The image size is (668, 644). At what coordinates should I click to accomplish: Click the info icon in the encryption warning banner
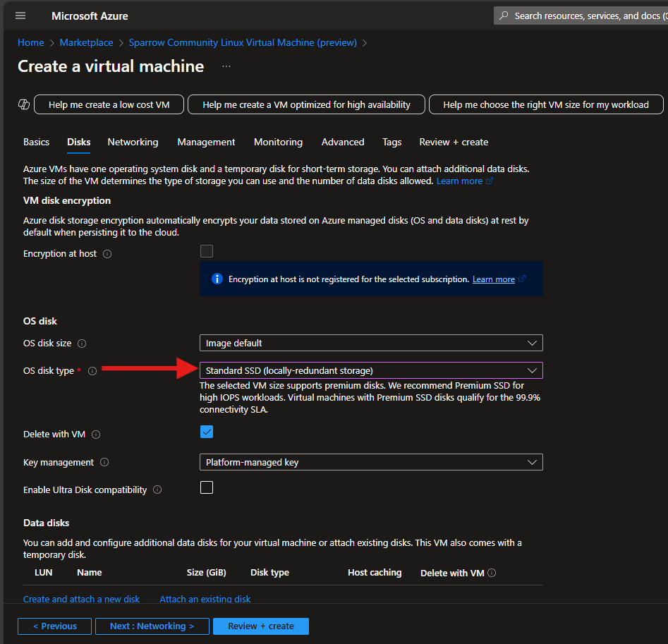click(x=217, y=279)
